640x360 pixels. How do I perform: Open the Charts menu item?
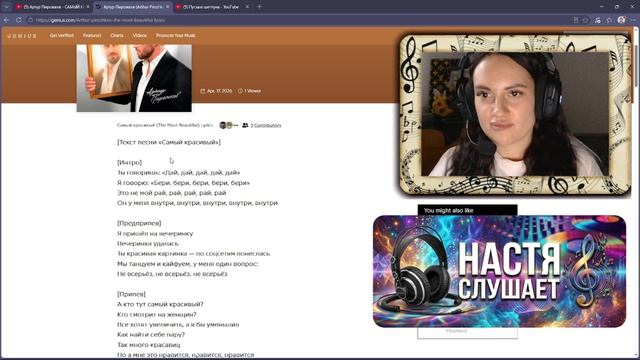click(117, 36)
